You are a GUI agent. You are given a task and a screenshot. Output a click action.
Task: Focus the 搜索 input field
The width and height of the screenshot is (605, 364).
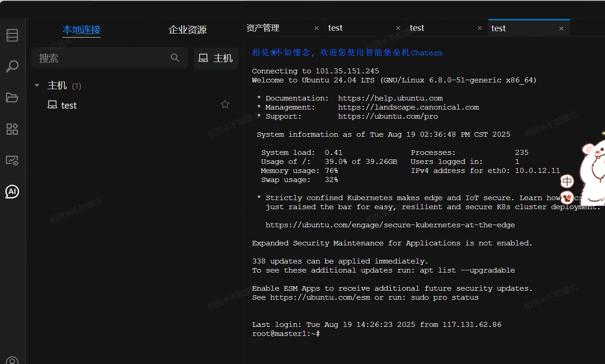click(x=102, y=58)
